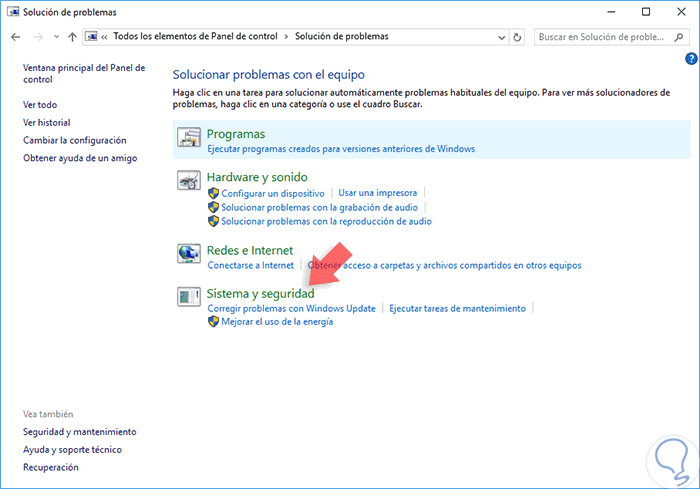
Task: Click Ver todo in the sidebar
Action: tap(40, 104)
